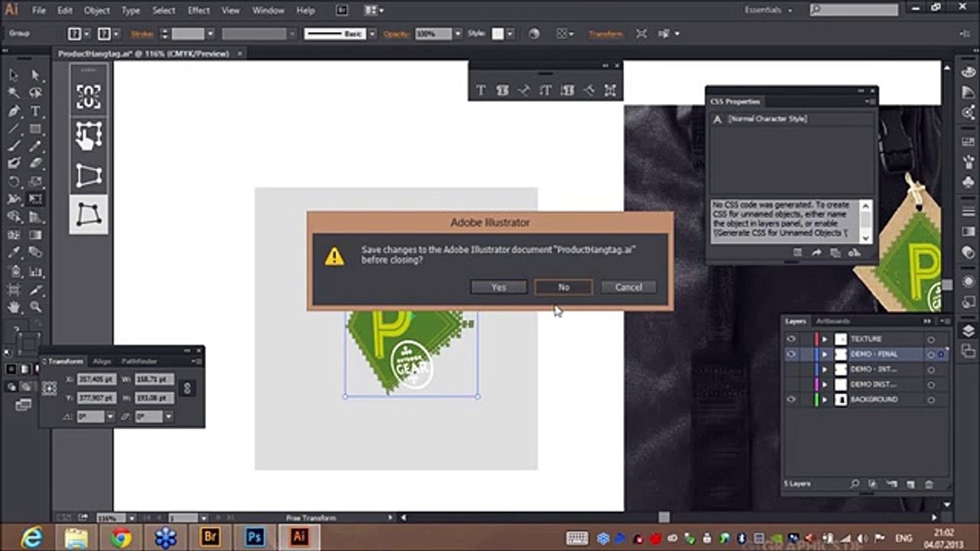
Task: Select the Rotate tool
Action: coord(14,181)
